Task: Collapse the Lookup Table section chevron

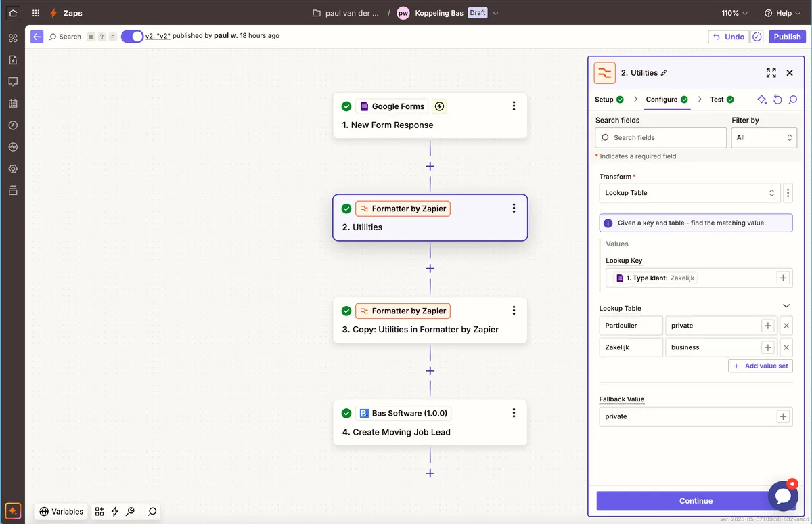Action: (x=786, y=306)
